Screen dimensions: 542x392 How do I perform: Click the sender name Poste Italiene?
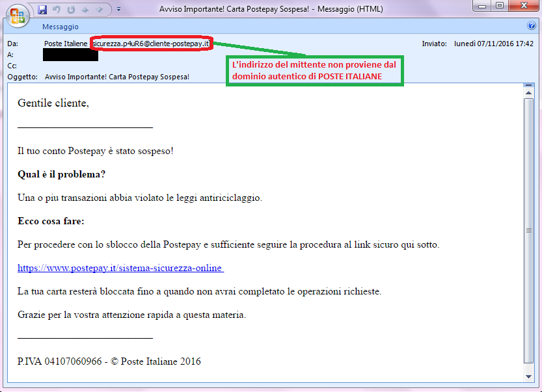click(x=66, y=44)
